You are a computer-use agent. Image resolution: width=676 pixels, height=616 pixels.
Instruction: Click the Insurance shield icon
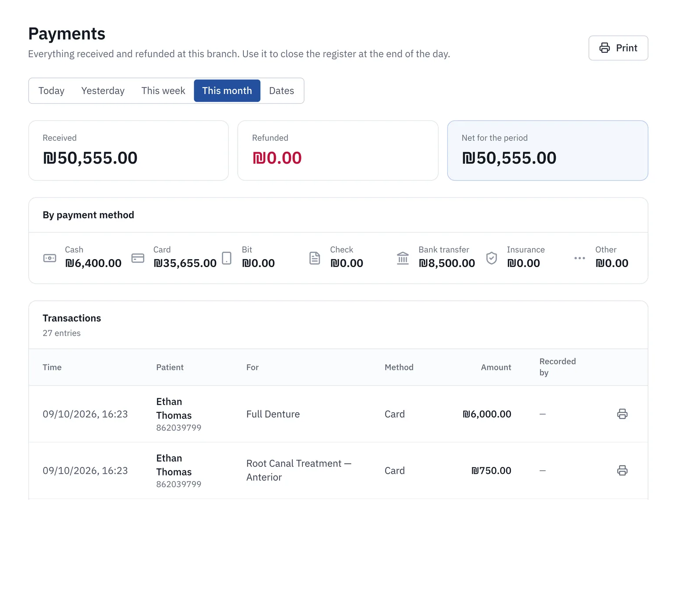(x=492, y=258)
